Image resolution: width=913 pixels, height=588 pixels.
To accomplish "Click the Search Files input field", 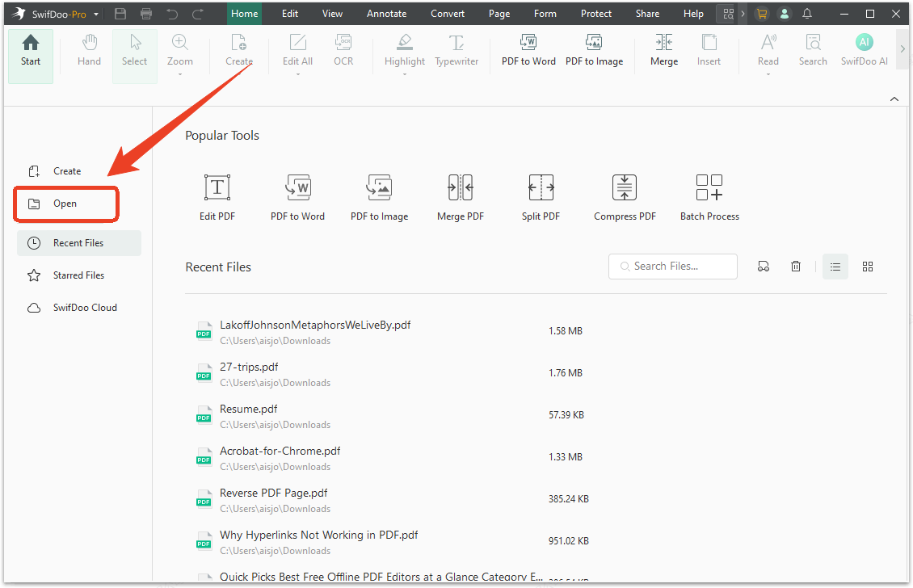I will point(672,267).
